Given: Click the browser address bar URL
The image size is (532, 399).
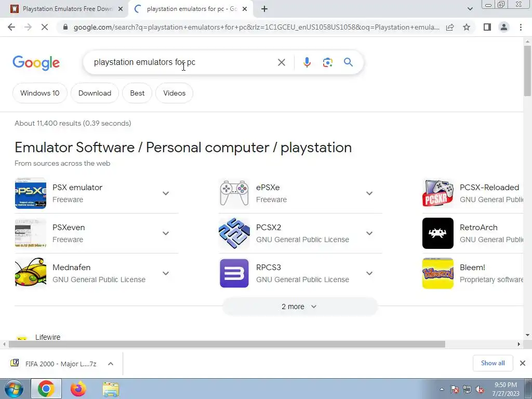Looking at the screenshot, I should (256, 27).
